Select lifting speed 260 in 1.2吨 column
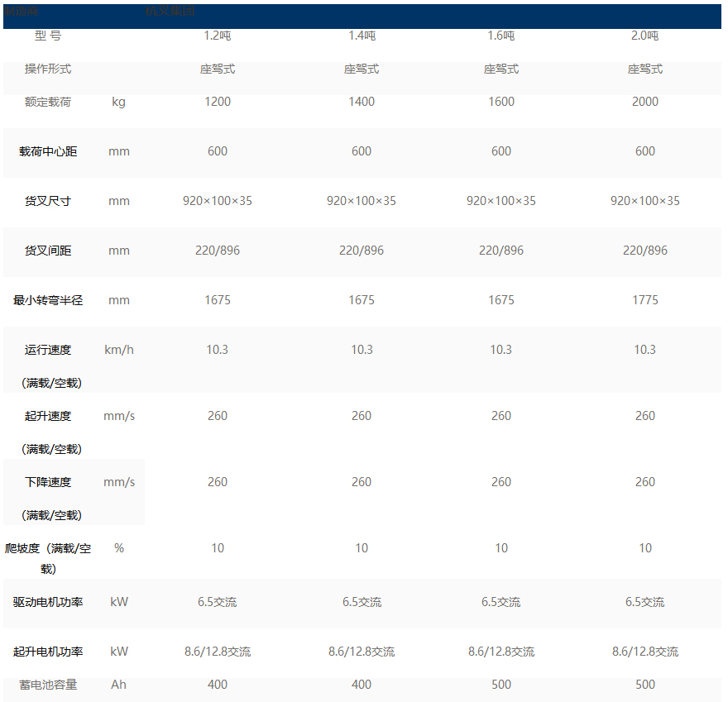This screenshot has width=728, height=702. [x=218, y=416]
